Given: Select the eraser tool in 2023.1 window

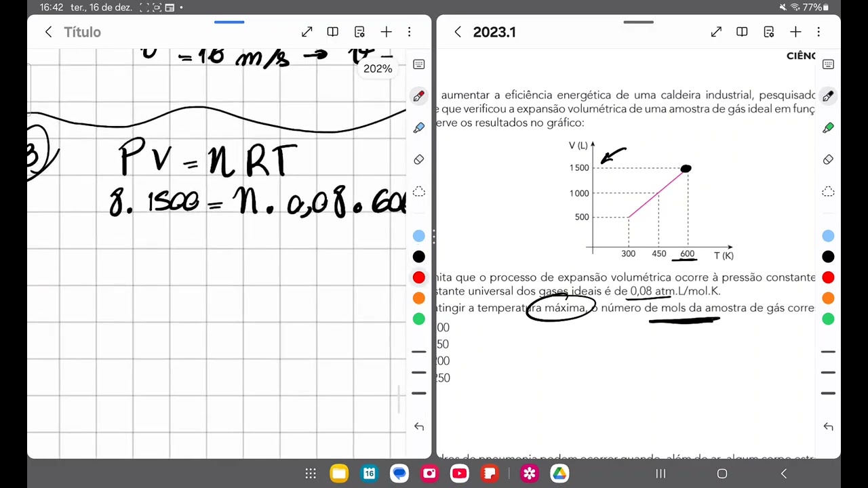Looking at the screenshot, I should tap(828, 160).
